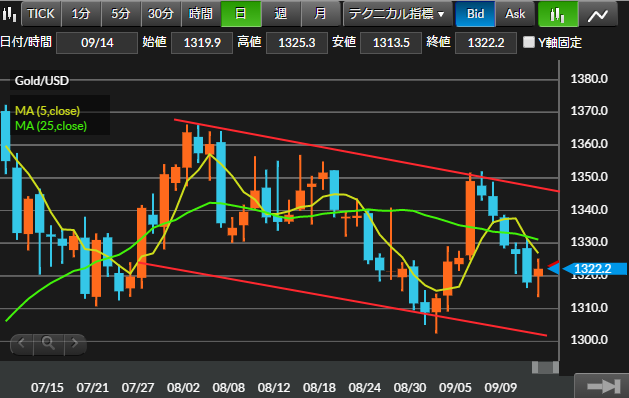Select the 日 daily timeframe
Viewport: 629px width, 398px height.
(241, 14)
